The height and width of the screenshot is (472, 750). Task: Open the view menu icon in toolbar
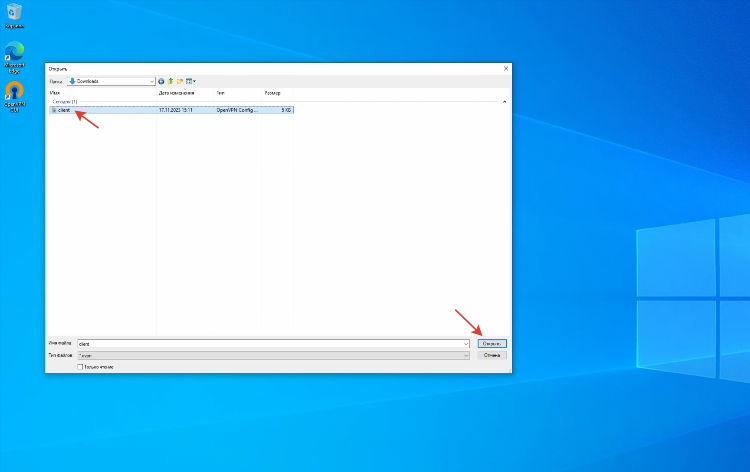coord(191,81)
